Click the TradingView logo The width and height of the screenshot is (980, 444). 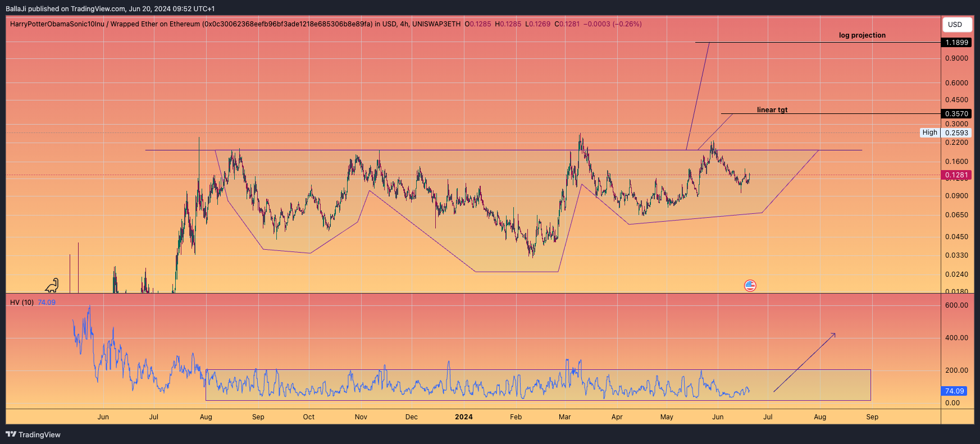coord(33,434)
